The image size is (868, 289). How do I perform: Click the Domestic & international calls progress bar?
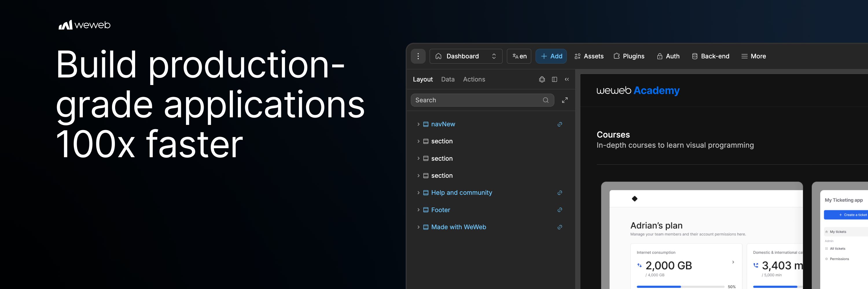[x=778, y=287]
